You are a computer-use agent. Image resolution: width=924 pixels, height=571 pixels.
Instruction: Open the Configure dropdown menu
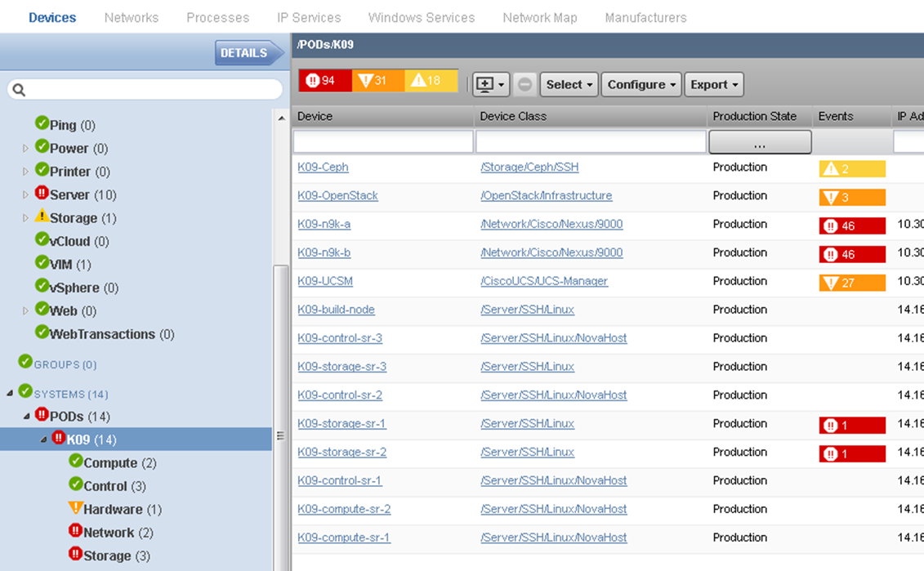click(641, 84)
